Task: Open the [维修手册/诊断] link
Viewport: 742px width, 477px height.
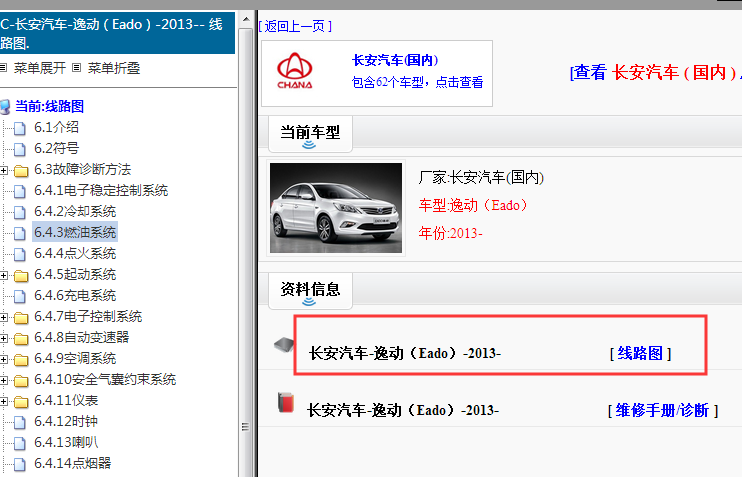Action: pos(663,410)
